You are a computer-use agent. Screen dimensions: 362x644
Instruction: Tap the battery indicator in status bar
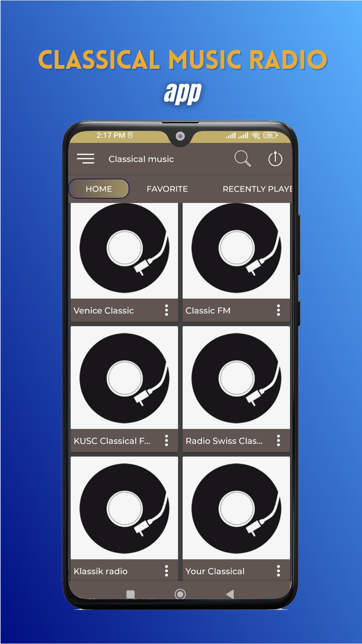point(270,135)
